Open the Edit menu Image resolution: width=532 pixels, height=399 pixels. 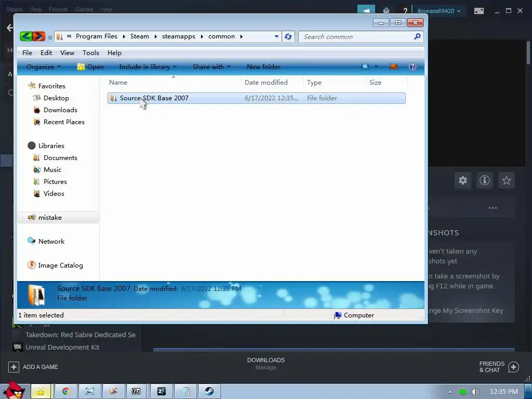pos(46,53)
